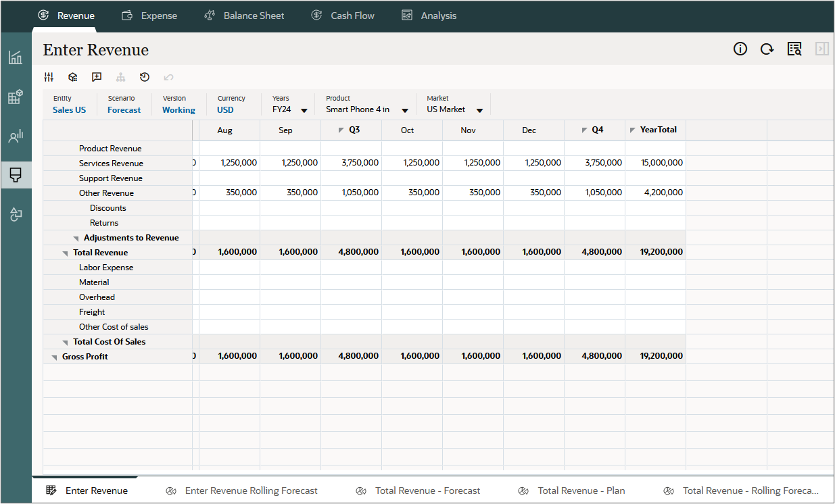
Task: Select the active flag icon in sidebar
Action: [x=16, y=176]
